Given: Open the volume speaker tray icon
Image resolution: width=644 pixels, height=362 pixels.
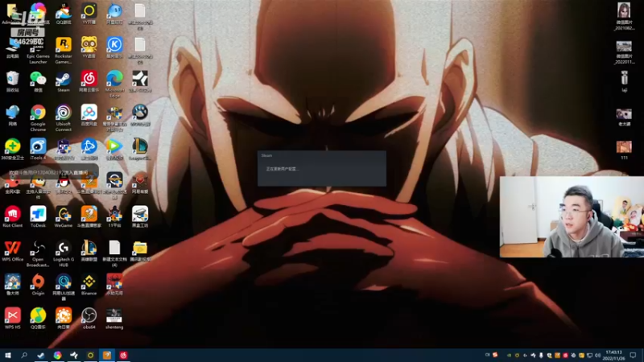Looking at the screenshot, I should [x=597, y=356].
